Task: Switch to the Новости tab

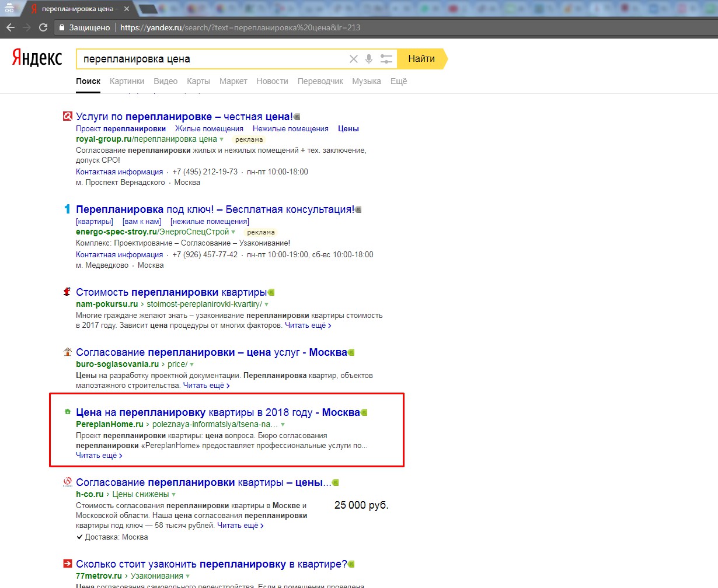Action: (x=272, y=81)
